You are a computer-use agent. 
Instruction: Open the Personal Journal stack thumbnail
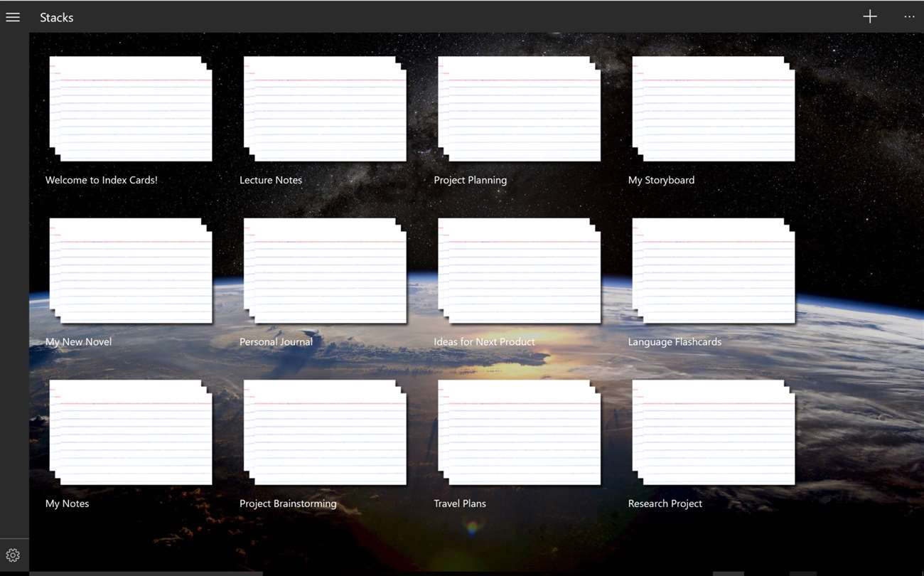coord(325,270)
